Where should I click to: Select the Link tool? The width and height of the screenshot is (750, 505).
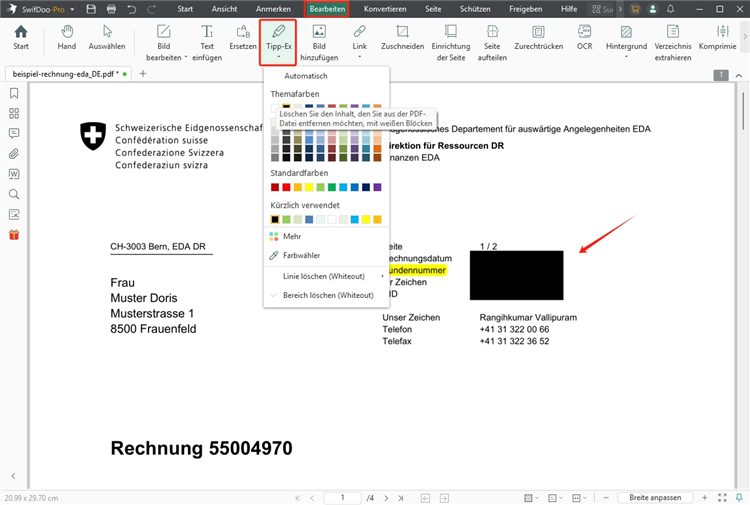point(359,38)
